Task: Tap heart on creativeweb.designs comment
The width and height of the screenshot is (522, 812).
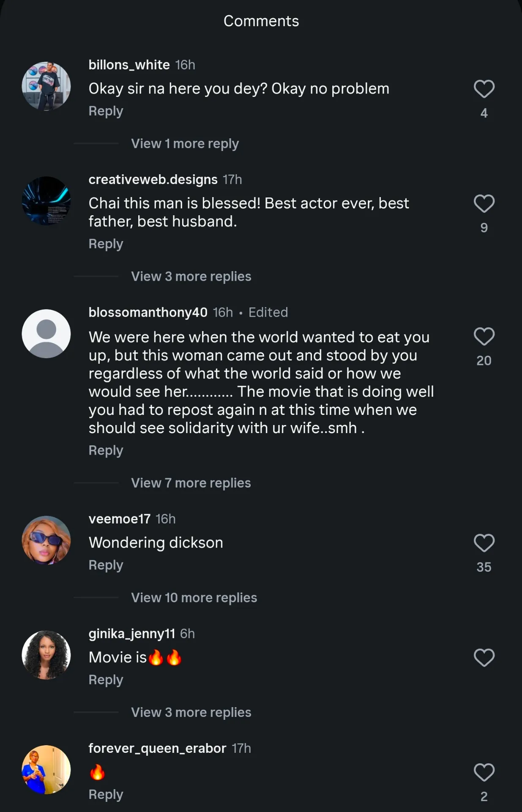Action: 484,203
